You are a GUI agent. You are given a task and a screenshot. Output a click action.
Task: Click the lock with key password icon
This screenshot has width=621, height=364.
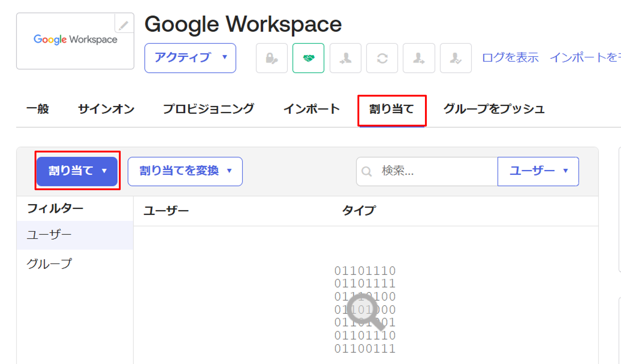click(272, 58)
